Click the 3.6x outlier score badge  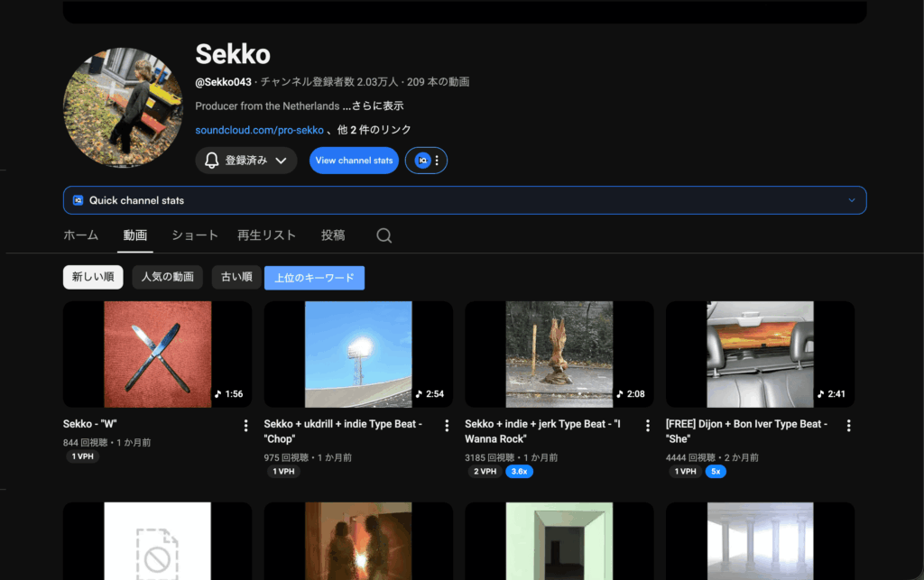pyautogui.click(x=519, y=471)
